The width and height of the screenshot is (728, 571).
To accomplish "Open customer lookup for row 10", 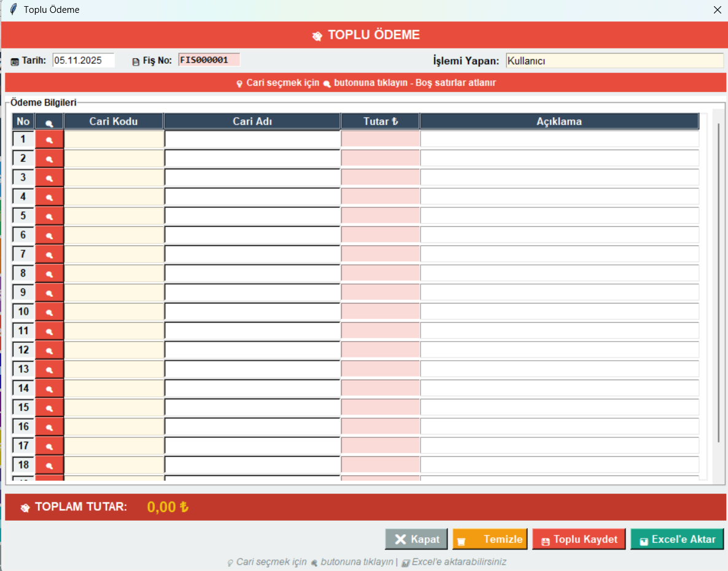I will click(x=49, y=312).
